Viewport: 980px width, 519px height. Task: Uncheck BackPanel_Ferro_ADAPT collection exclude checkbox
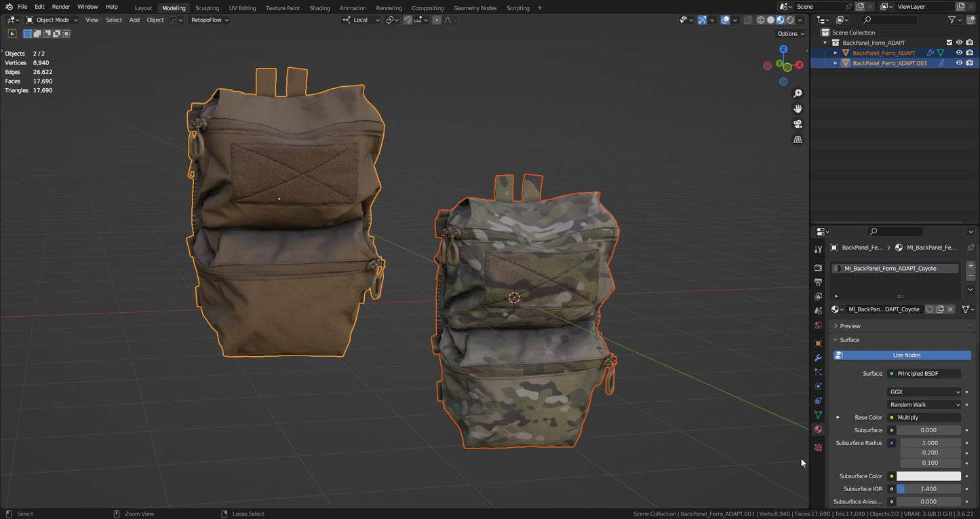click(949, 43)
